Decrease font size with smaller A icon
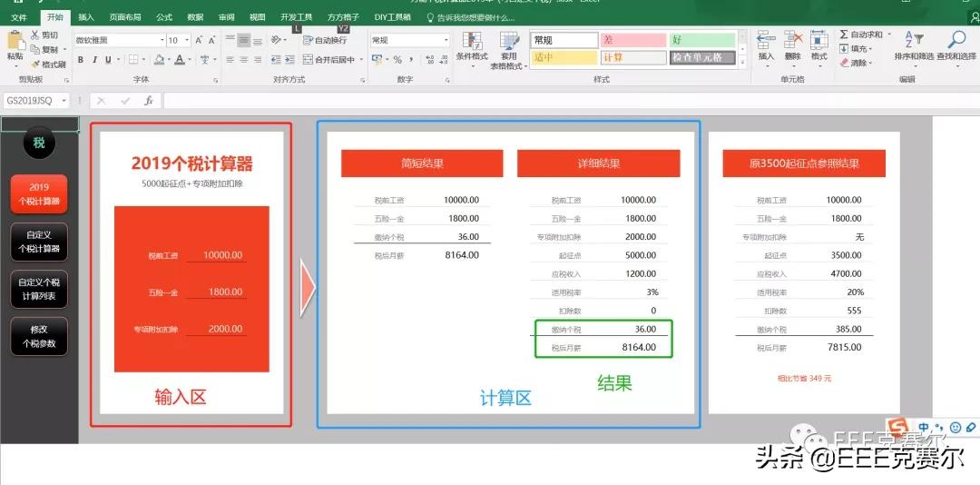Screen dimensions: 980x485 [211, 40]
